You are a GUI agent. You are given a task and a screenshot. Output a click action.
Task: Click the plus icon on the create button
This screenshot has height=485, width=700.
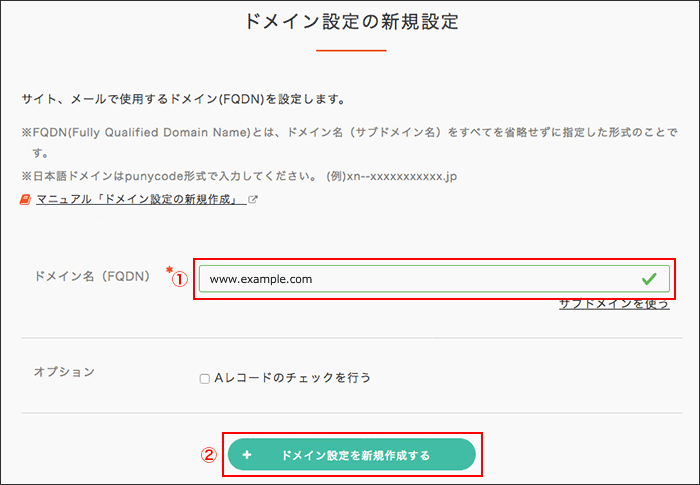tap(248, 455)
